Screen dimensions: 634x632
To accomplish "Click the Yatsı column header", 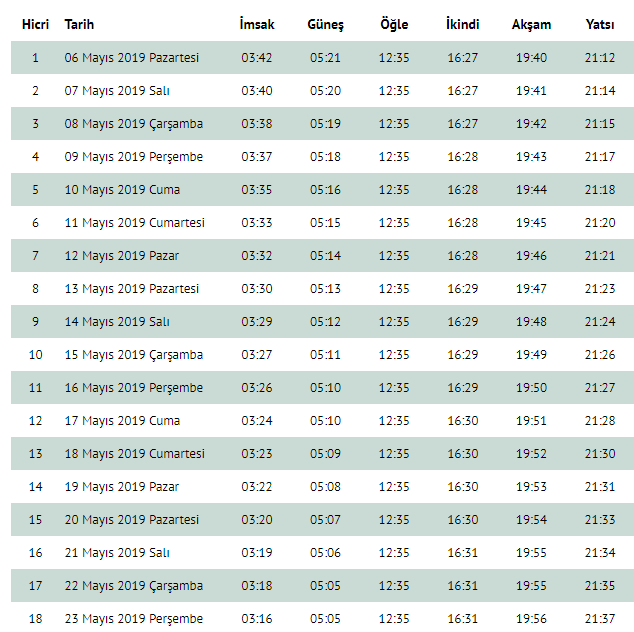I will pyautogui.click(x=600, y=24).
